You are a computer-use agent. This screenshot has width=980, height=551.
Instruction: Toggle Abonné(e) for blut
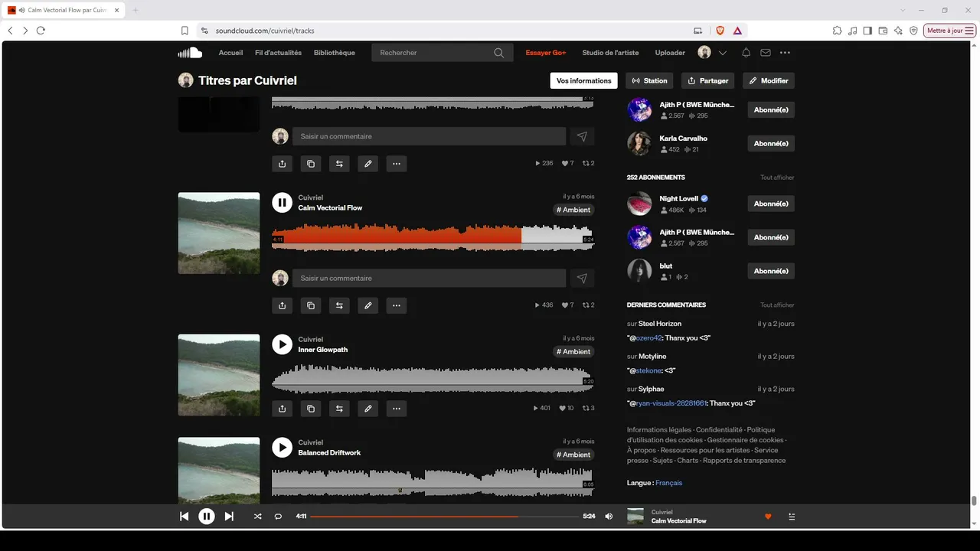click(x=771, y=271)
